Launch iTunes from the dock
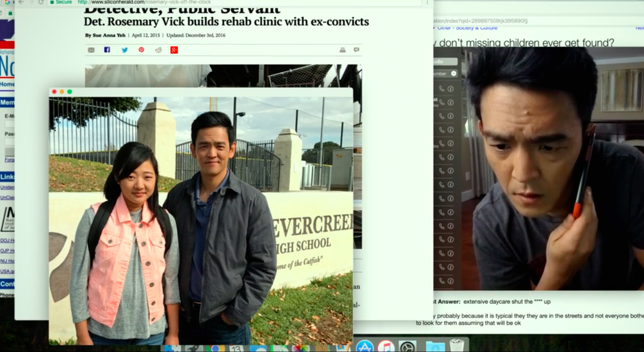Viewport: 644px width, 352px height. (x=386, y=347)
